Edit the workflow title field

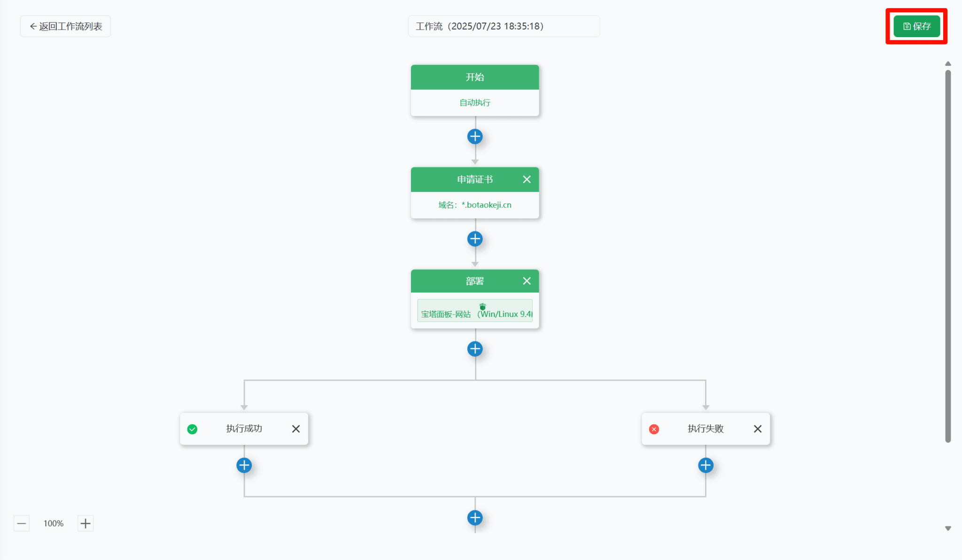(504, 26)
